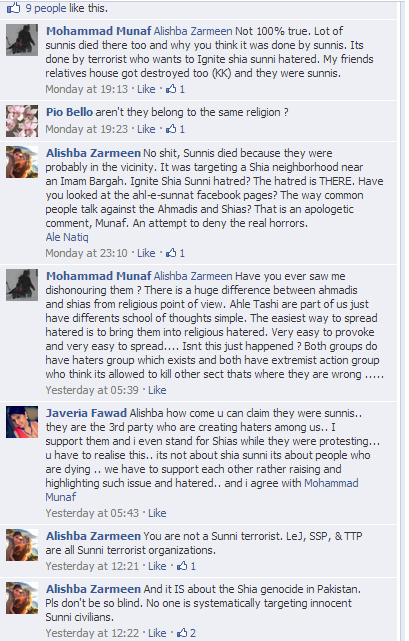The height and width of the screenshot is (641, 409).
Task: Click the vertical scrollbar on right edge
Action: point(402,320)
